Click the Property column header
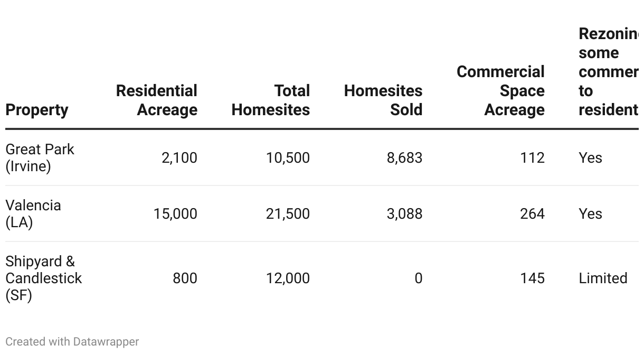 (x=37, y=110)
